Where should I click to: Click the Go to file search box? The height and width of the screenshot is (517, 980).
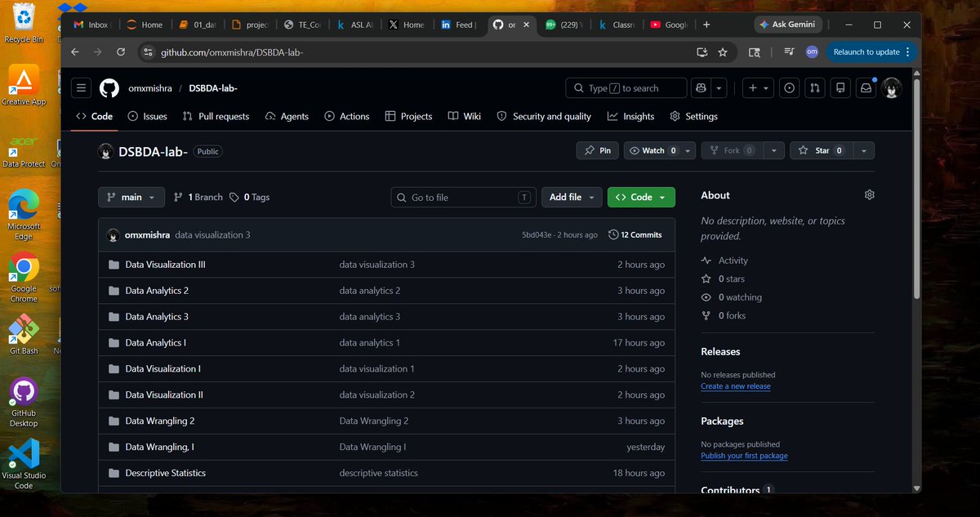[x=464, y=197]
